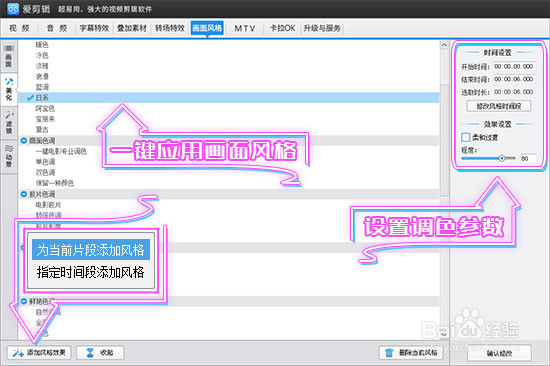Click the 修改风格时间段 button
Viewport: 550px width, 366px height.
click(x=498, y=106)
